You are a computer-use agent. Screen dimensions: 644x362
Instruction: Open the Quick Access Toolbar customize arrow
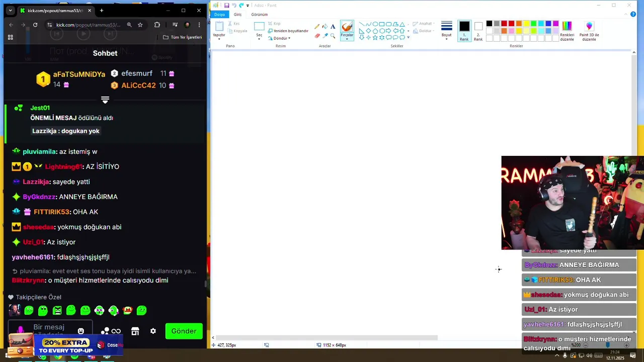tap(248, 6)
